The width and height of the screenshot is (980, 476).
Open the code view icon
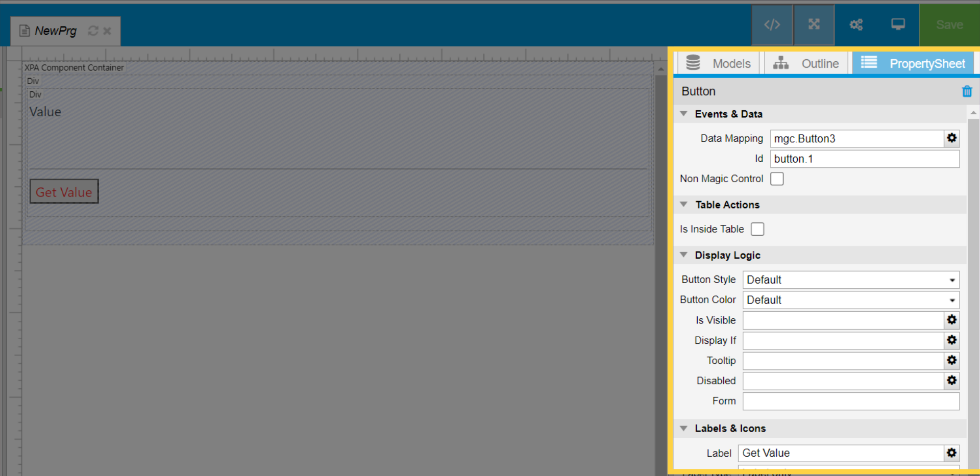(x=772, y=24)
